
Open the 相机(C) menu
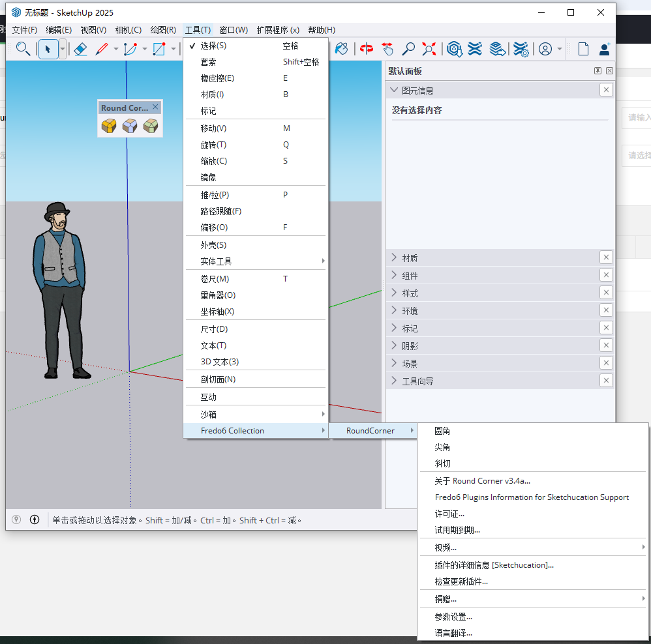click(128, 29)
